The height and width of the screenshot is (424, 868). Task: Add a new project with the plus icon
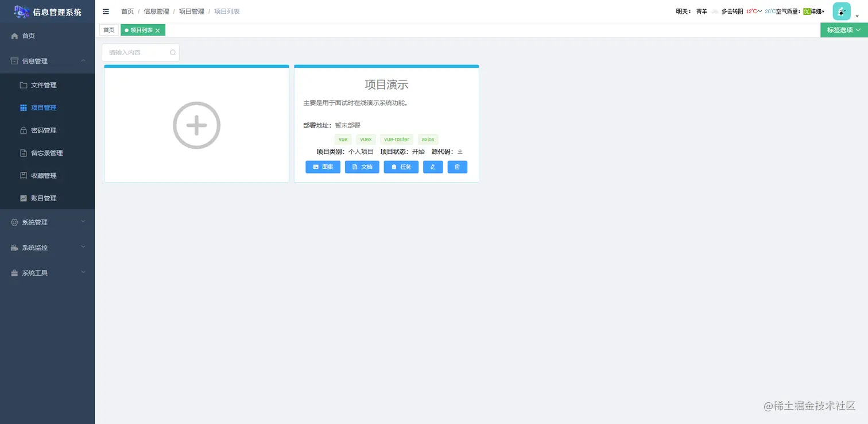pyautogui.click(x=196, y=125)
